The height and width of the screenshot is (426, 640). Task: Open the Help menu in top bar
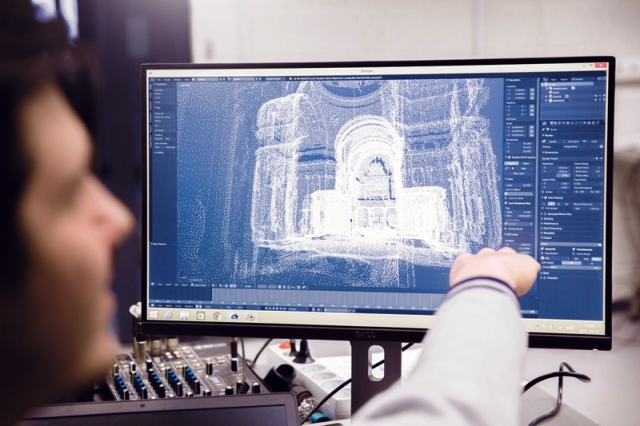click(x=187, y=79)
